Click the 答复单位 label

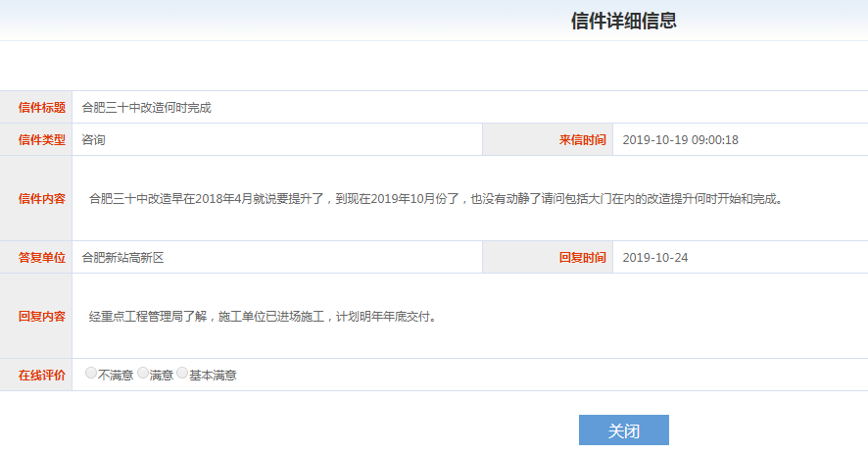(41, 258)
